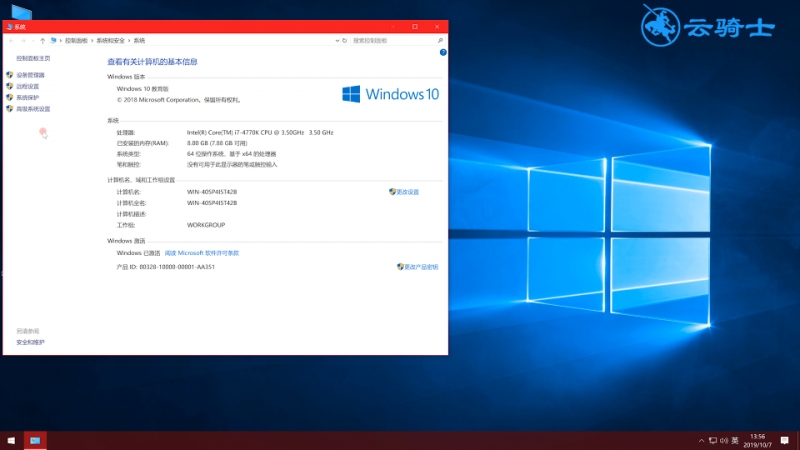
Task: Click the shield icon beside 系统保护
Action: 10,97
